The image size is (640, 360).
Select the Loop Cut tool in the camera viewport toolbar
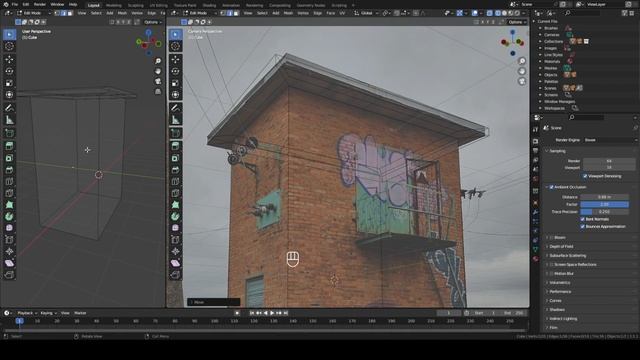coord(176,181)
